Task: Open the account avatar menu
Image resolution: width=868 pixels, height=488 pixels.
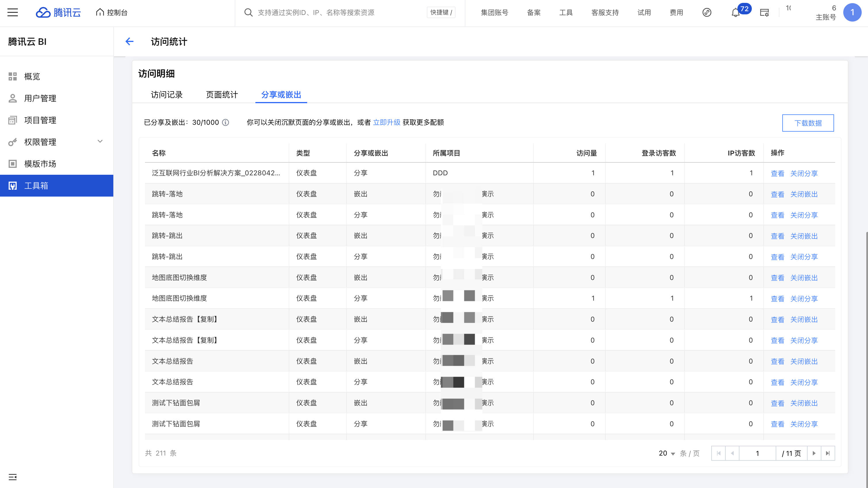Action: click(852, 12)
